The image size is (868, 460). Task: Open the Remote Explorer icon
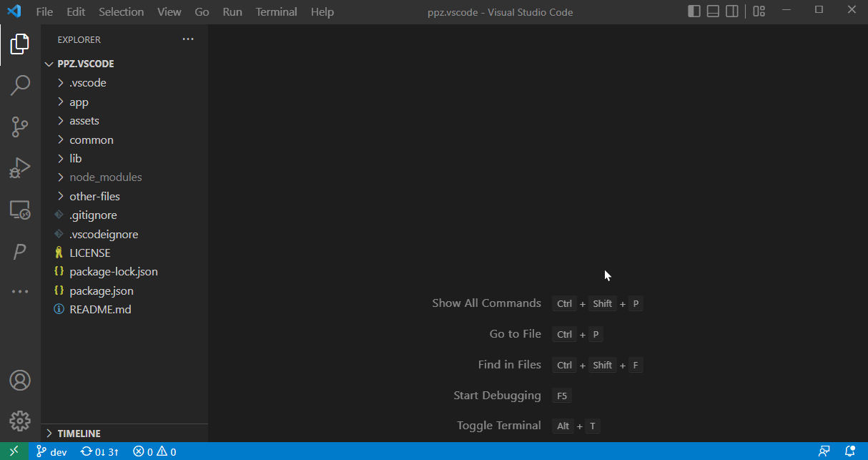pyautogui.click(x=20, y=210)
